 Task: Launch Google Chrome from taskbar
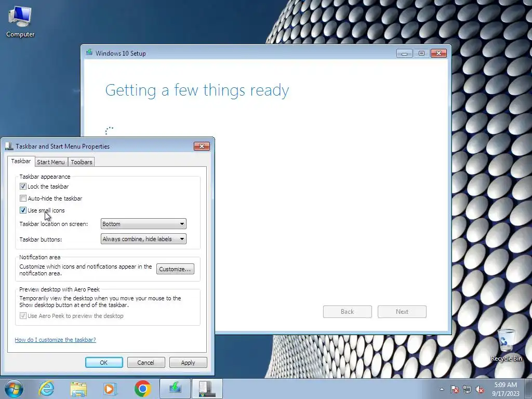pos(142,389)
